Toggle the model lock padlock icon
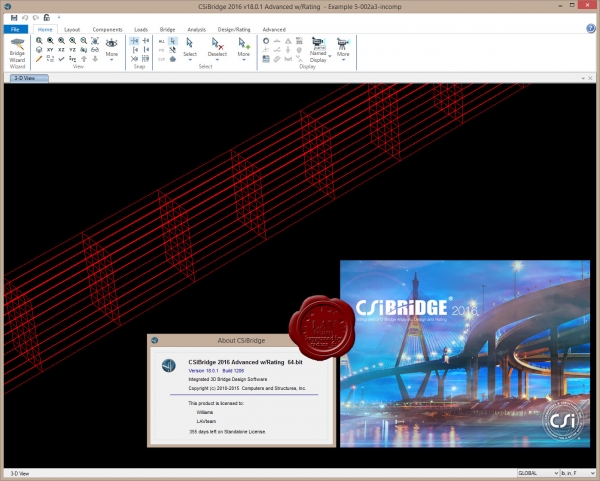The height and width of the screenshot is (481, 600). pos(46,17)
